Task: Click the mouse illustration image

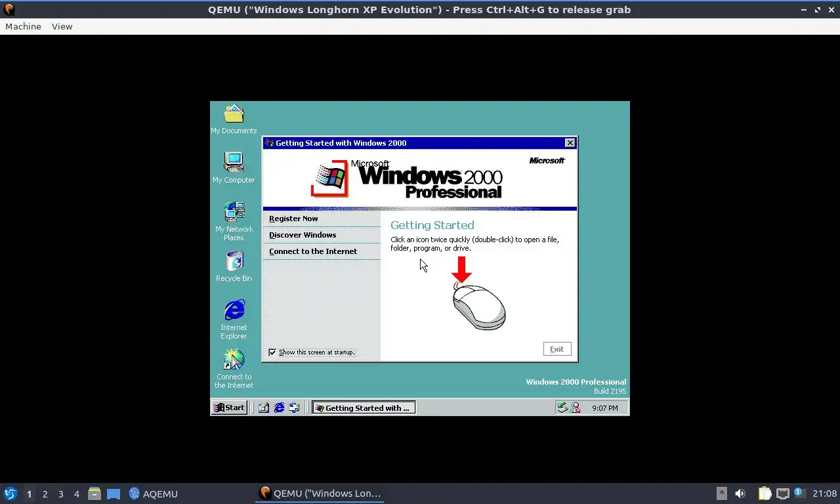Action: 479,306
